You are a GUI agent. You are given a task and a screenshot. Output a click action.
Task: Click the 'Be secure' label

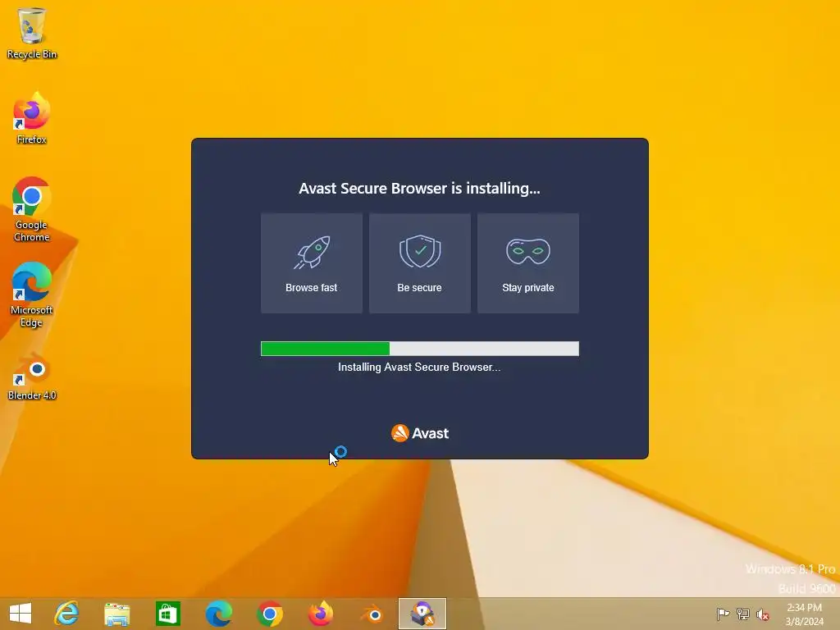(x=419, y=288)
